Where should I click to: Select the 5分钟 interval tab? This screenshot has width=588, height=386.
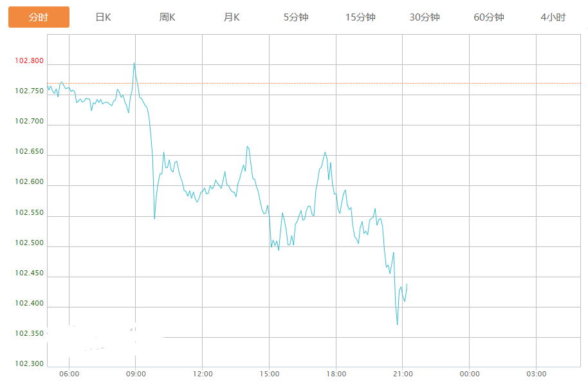(x=296, y=17)
